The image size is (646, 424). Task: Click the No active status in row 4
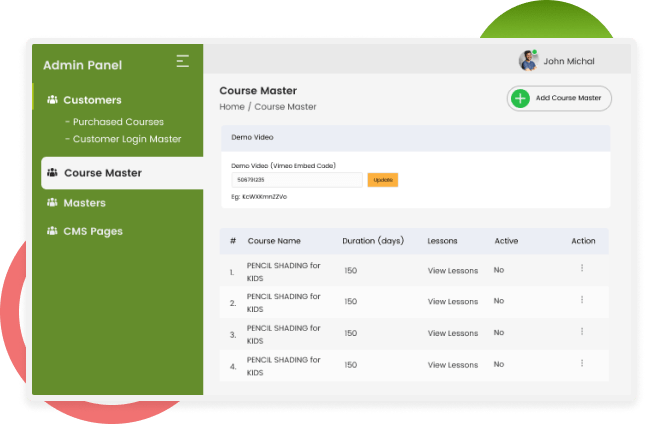(x=499, y=364)
